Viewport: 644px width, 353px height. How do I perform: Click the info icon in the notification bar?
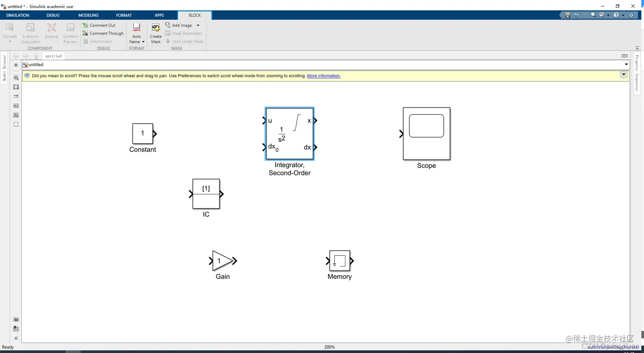(x=27, y=76)
